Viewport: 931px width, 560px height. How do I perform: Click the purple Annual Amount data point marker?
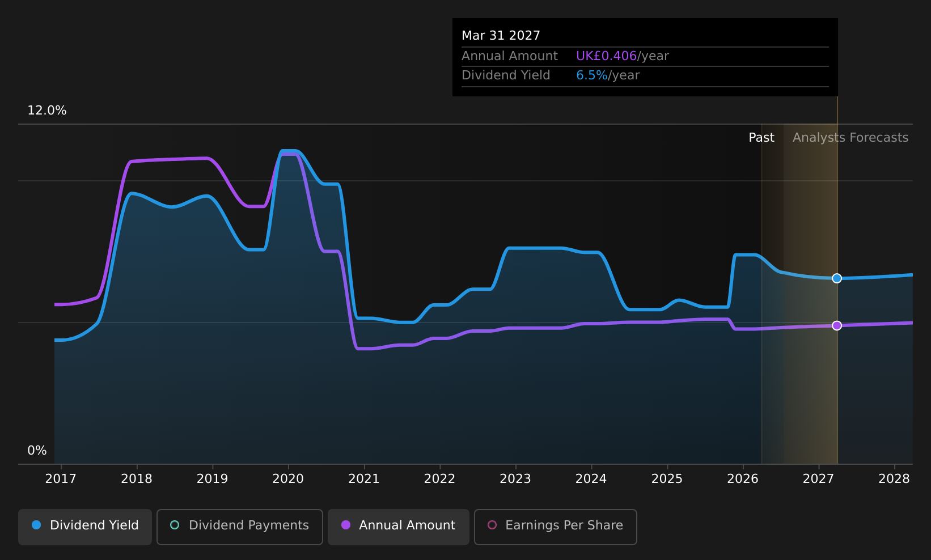pos(837,325)
